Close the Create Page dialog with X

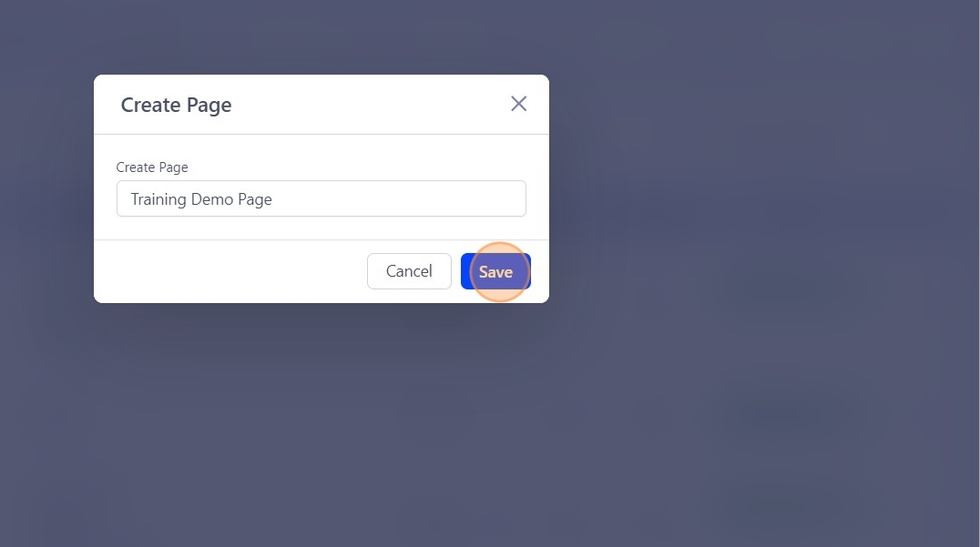(x=519, y=104)
